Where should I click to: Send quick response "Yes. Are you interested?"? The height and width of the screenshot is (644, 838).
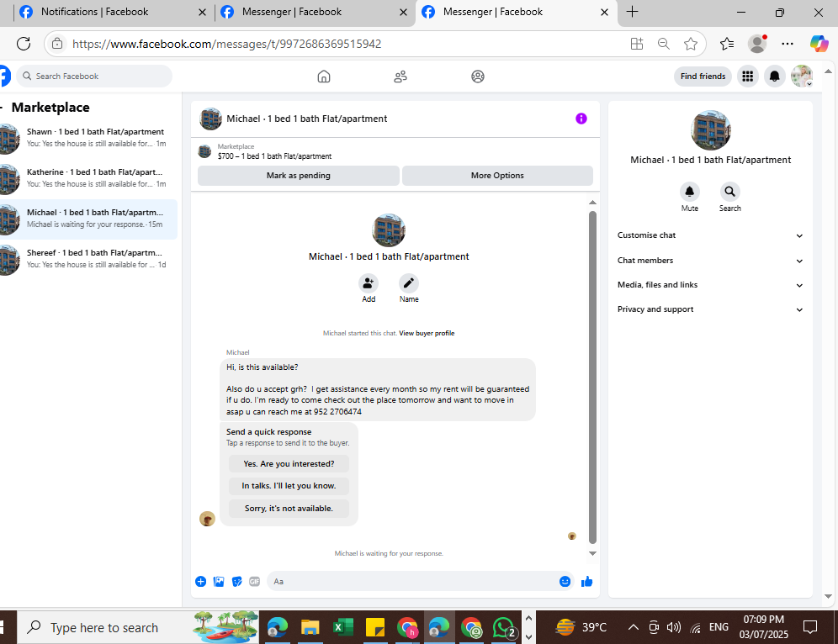point(289,463)
